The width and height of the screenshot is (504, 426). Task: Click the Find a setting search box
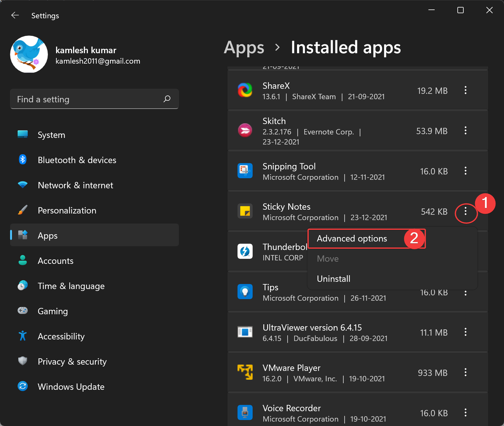click(94, 99)
